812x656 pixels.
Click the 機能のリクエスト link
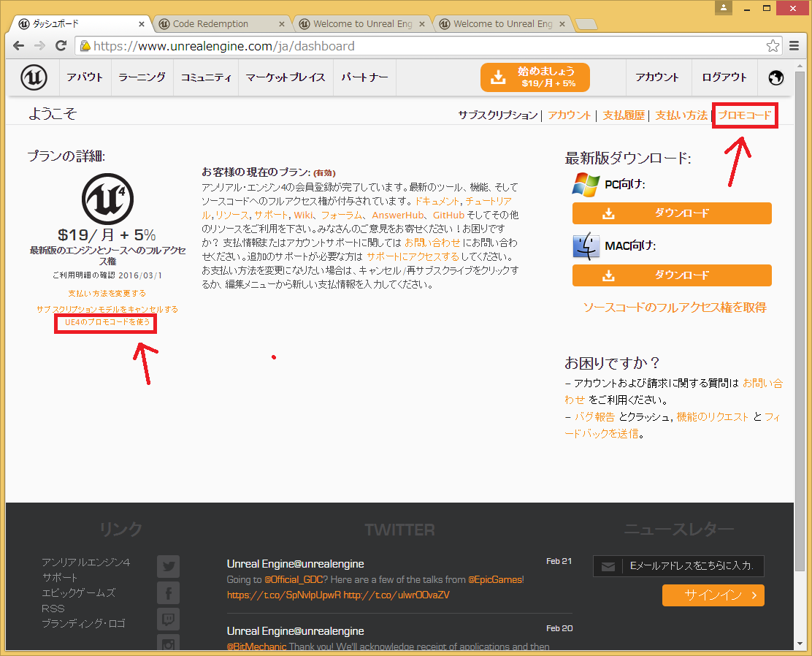[x=713, y=417]
